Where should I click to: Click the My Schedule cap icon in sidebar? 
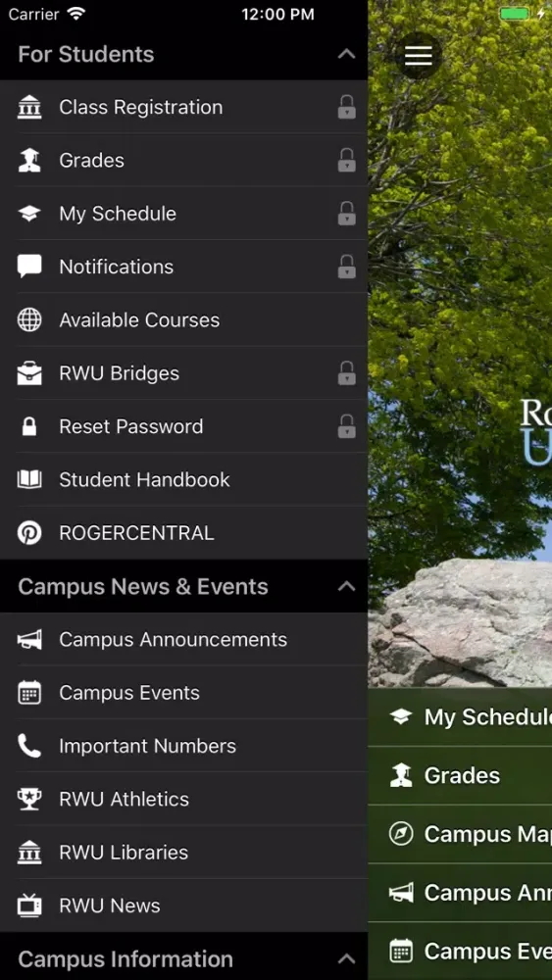29,214
